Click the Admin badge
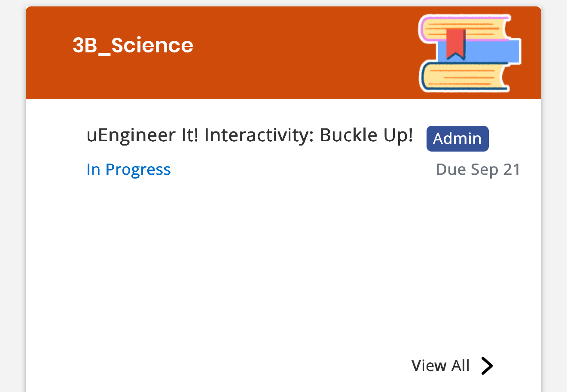Screen dimensions: 567x392 tap(457, 139)
